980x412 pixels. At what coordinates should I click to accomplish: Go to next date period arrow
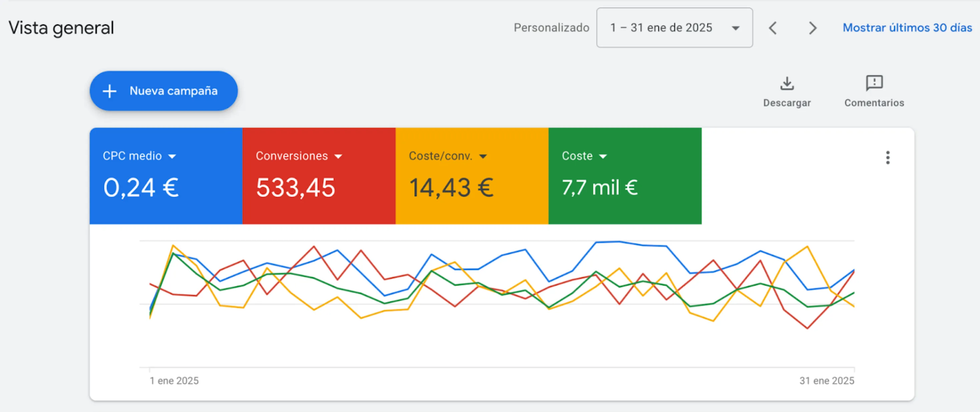(812, 28)
